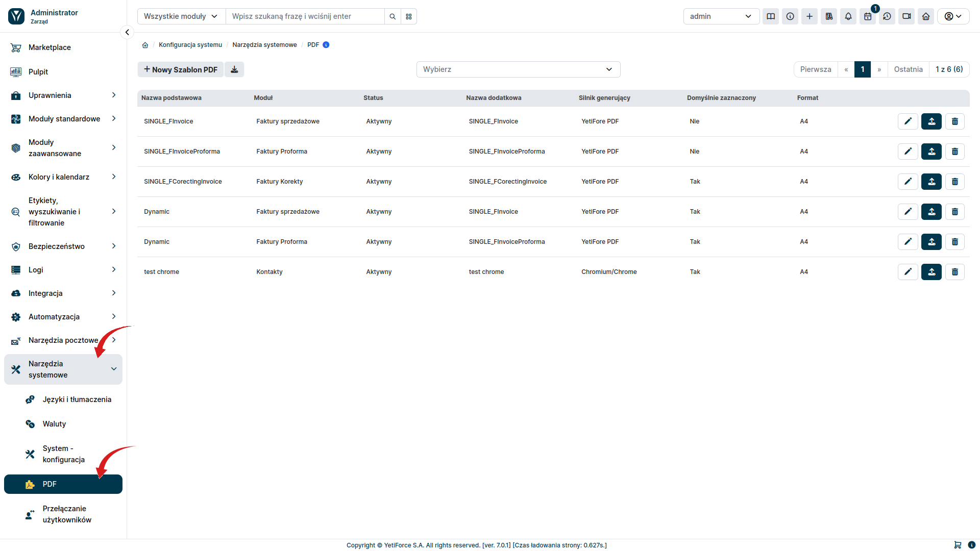Click the Nazwa podstawowa column header

click(x=171, y=98)
